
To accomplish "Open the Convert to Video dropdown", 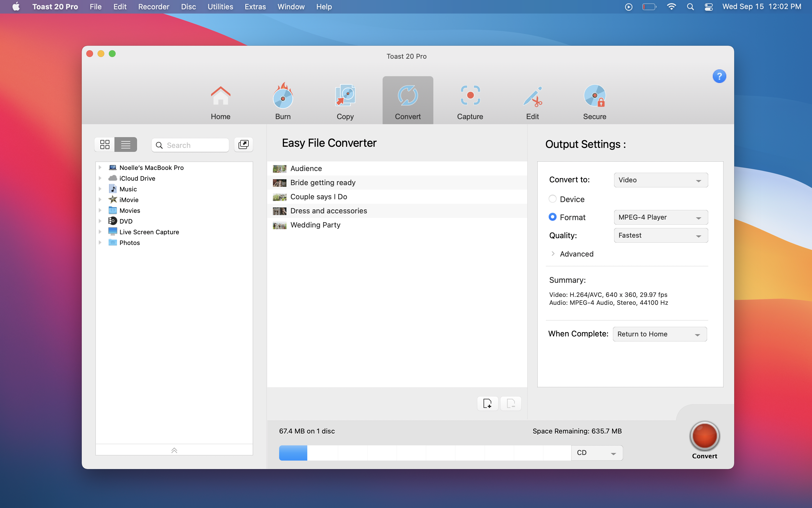I will pos(661,180).
